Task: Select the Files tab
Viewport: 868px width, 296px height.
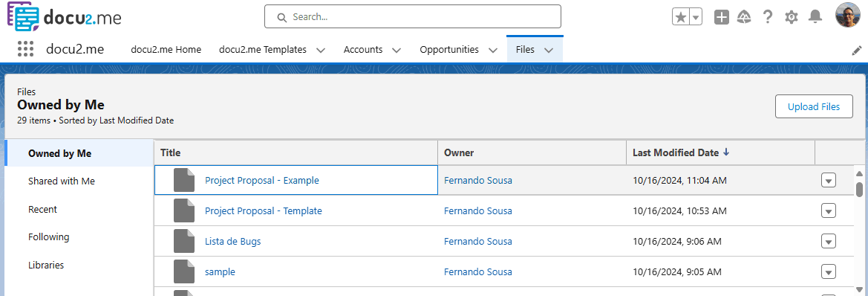Action: 525,49
